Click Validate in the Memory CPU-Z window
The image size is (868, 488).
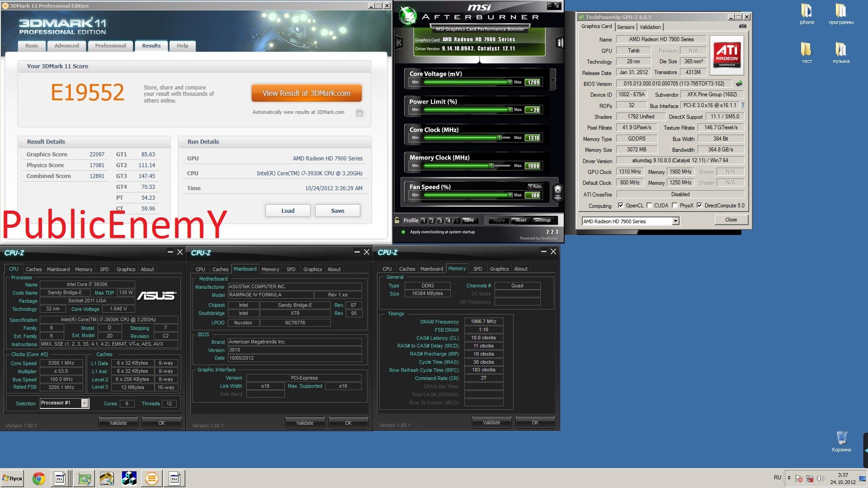pos(491,422)
